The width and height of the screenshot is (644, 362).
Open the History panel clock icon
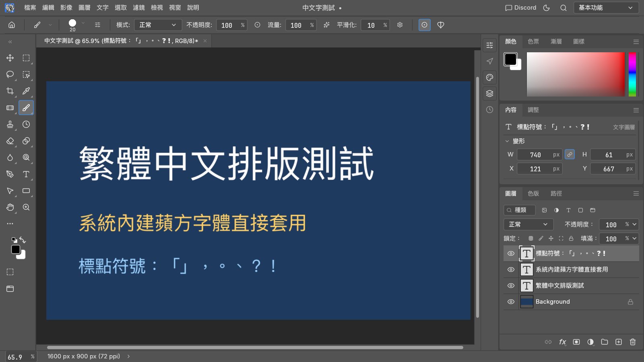click(x=489, y=110)
